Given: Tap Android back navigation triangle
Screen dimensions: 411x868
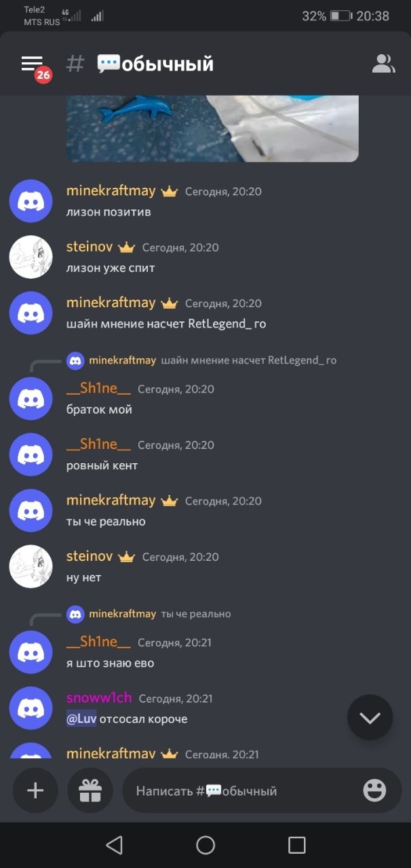Looking at the screenshot, I should (x=115, y=845).
